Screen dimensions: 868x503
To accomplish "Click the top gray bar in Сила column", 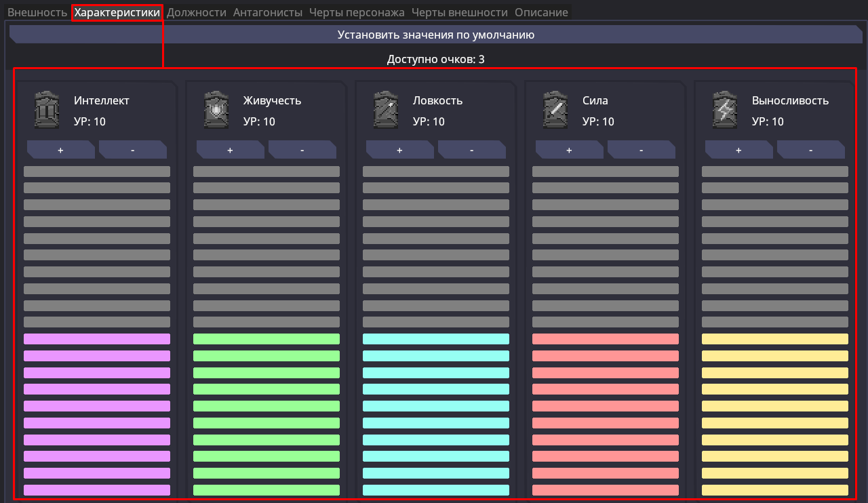I will [606, 172].
